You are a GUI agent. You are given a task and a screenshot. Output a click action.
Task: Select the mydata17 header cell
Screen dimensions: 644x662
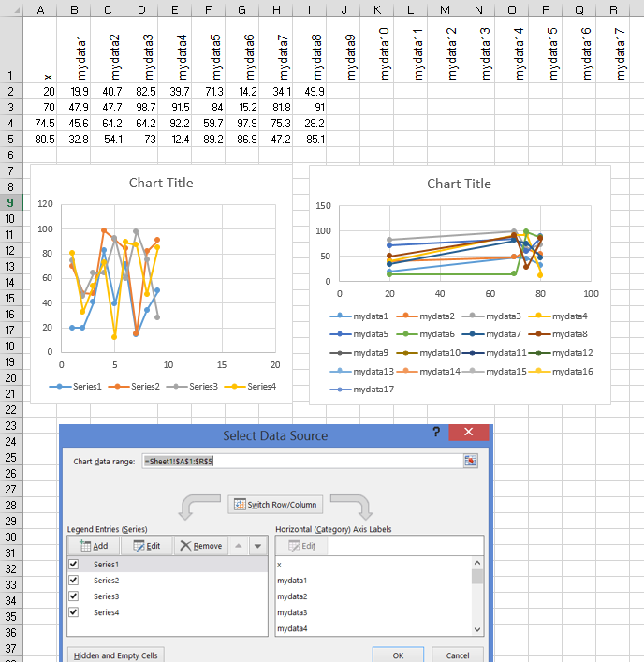(x=613, y=50)
